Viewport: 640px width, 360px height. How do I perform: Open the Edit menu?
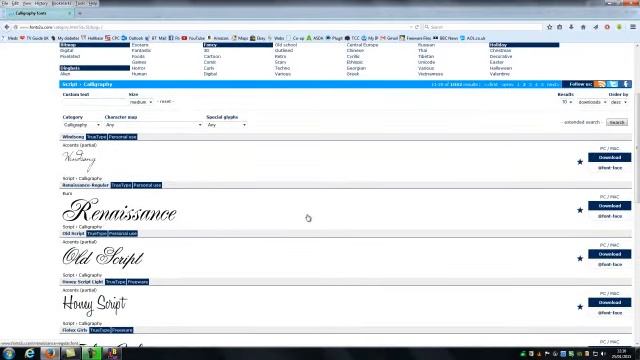click(15, 3)
